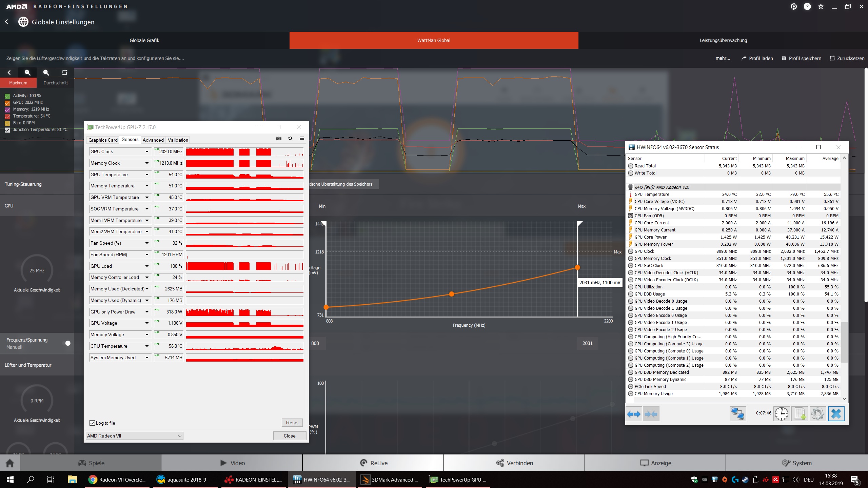This screenshot has height=488, width=868.
Task: Open the GPU Load sensor dropdown
Action: (147, 266)
